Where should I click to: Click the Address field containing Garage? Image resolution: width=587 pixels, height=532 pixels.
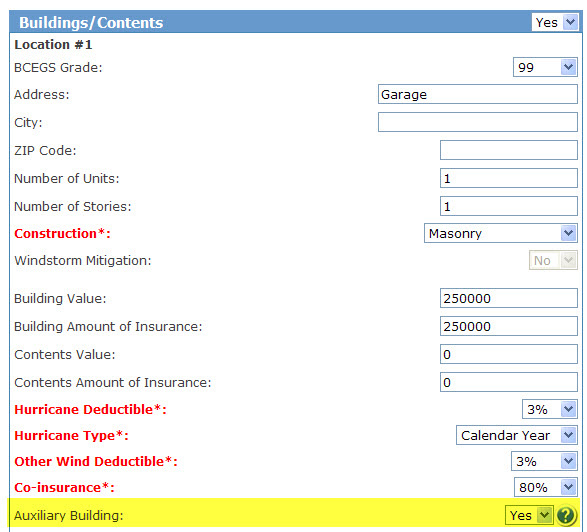tap(478, 94)
